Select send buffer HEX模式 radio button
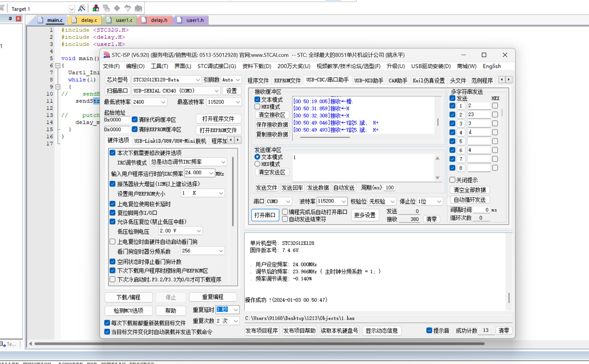 [x=257, y=164]
